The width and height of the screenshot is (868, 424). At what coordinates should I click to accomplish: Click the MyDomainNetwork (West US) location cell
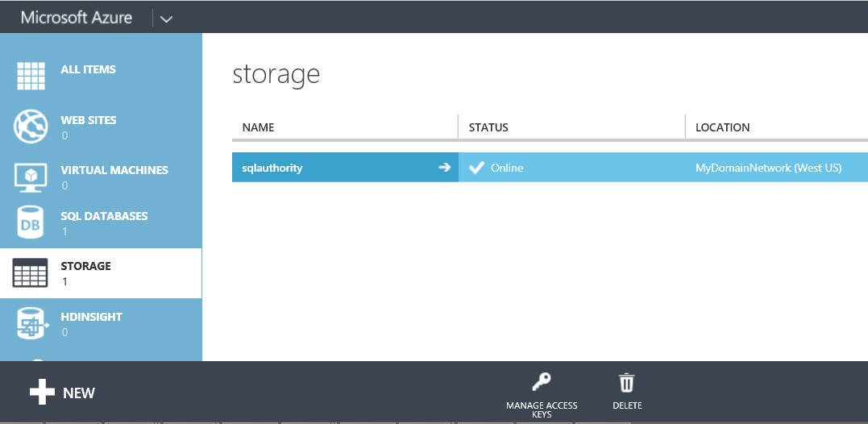point(768,168)
